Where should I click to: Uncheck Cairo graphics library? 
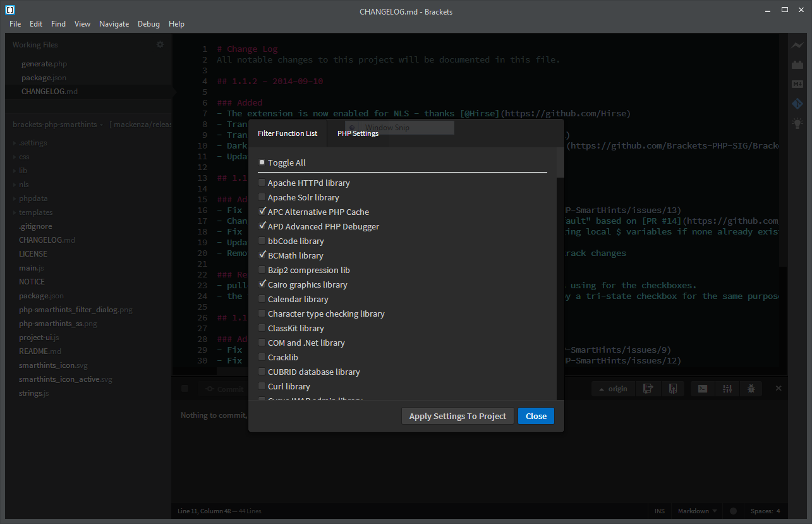tap(262, 284)
